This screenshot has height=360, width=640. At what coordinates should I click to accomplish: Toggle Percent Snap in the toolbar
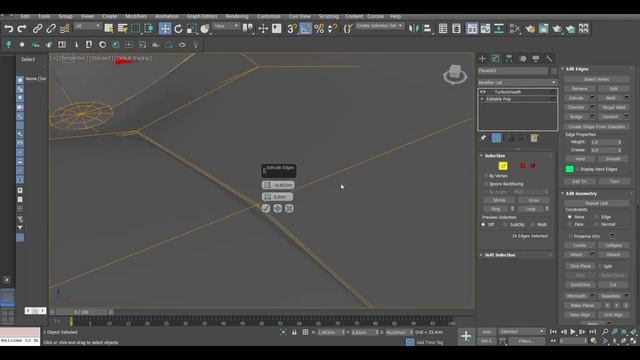pyautogui.click(x=319, y=29)
